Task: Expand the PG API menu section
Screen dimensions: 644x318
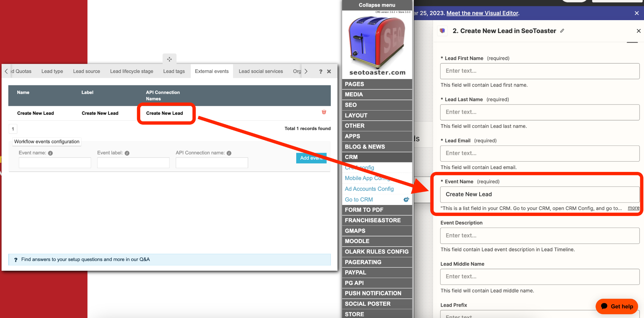Action: 377,283
